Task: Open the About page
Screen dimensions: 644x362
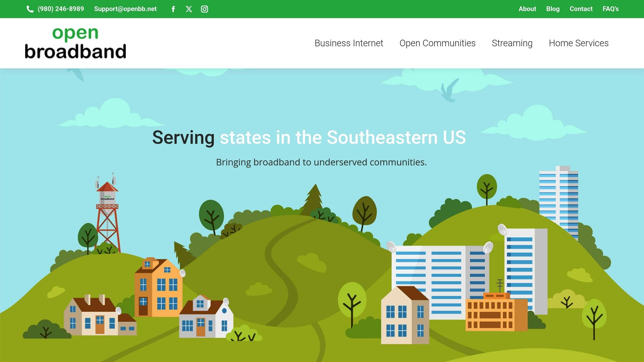Action: (x=527, y=9)
